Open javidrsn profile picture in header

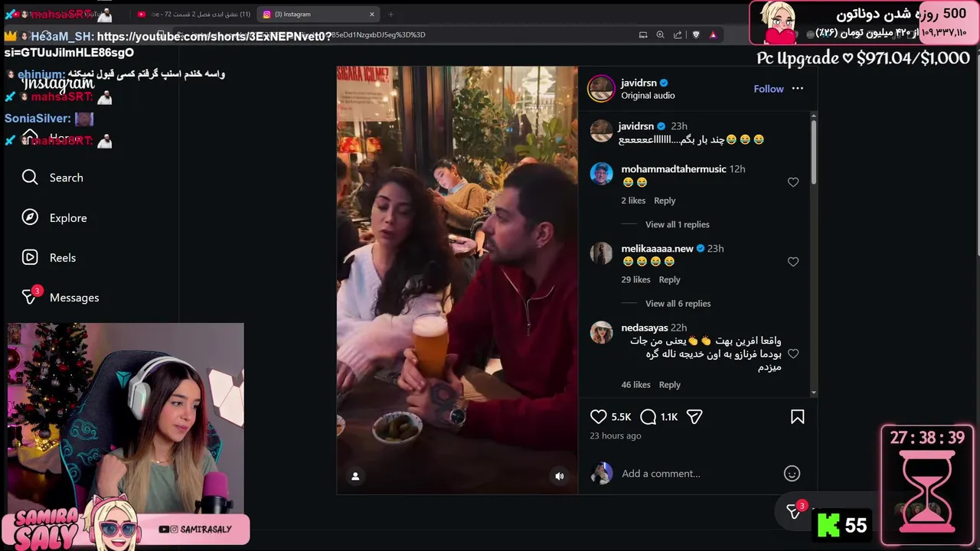(601, 89)
